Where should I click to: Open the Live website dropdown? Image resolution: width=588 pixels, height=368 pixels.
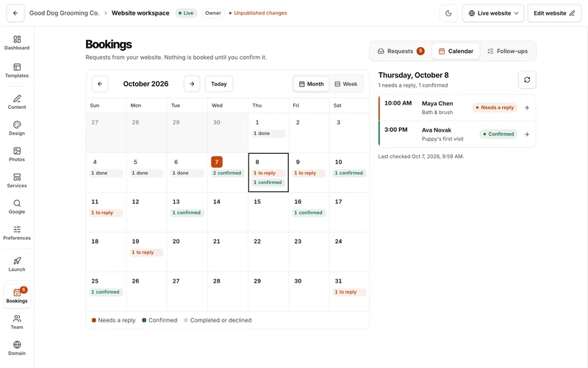click(493, 13)
